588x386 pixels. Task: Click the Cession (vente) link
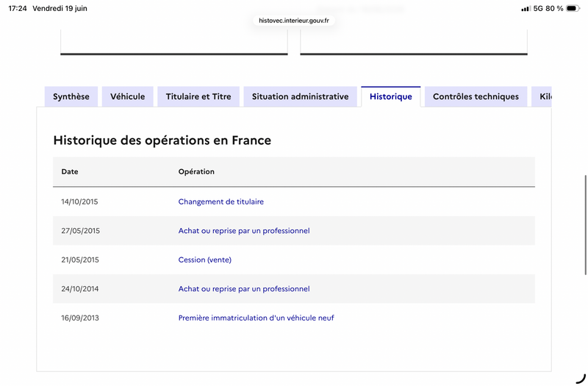click(x=205, y=260)
